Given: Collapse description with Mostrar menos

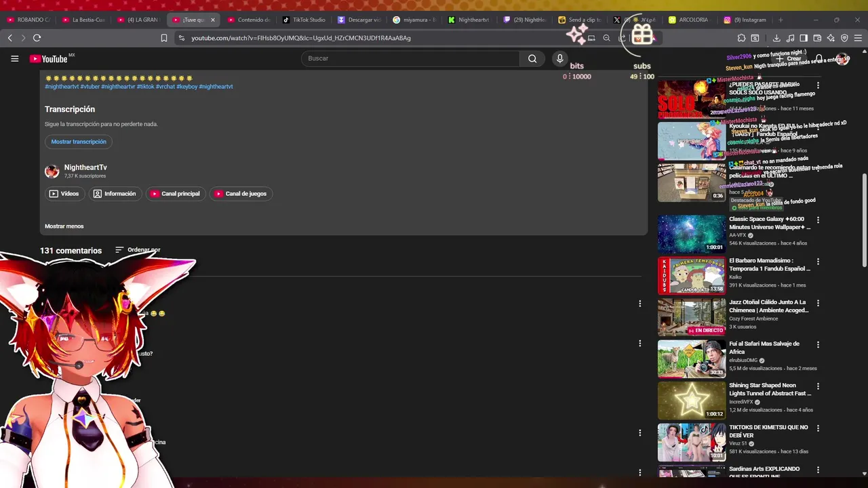Looking at the screenshot, I should coord(64,226).
